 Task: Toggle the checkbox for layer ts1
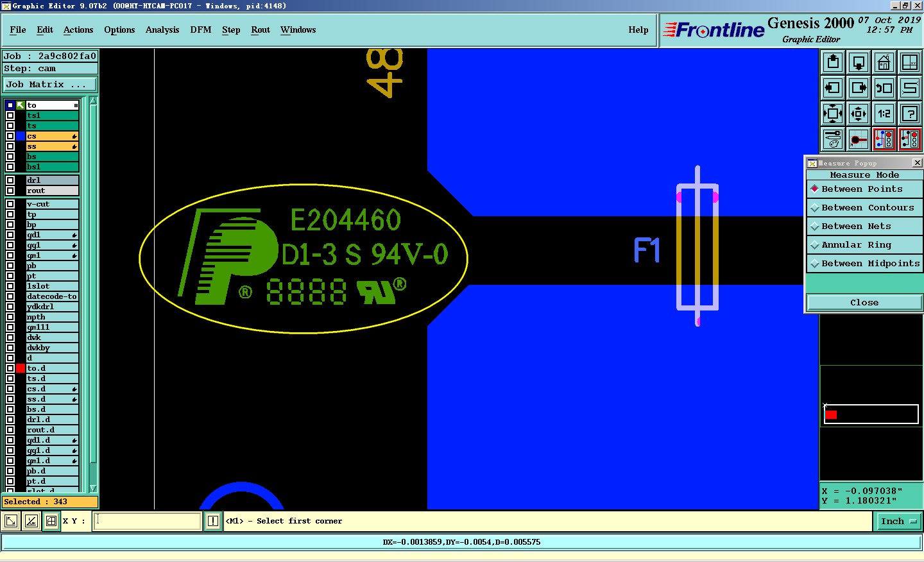[x=10, y=115]
